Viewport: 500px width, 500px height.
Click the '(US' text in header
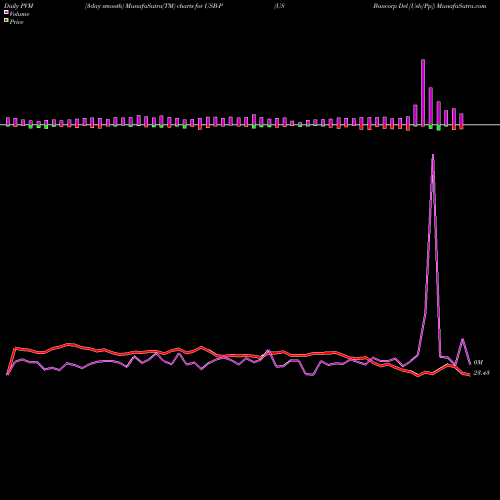[279, 6]
